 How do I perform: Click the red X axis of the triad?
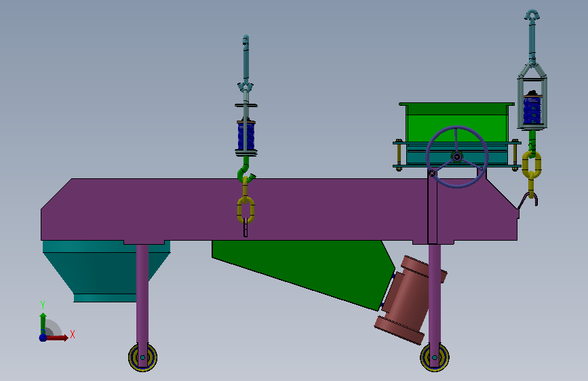57,338
